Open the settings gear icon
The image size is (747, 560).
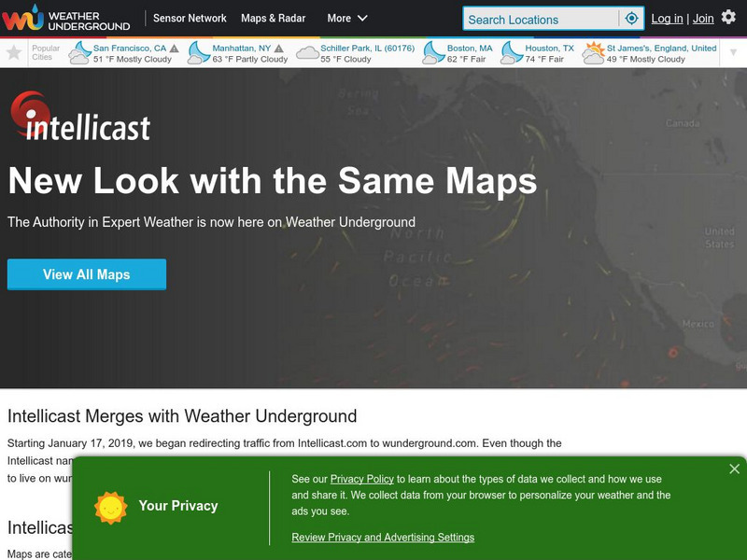(728, 17)
